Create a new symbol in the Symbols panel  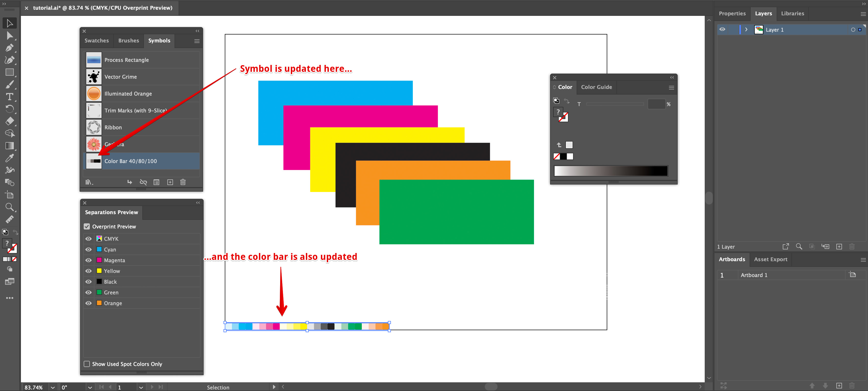coord(170,182)
